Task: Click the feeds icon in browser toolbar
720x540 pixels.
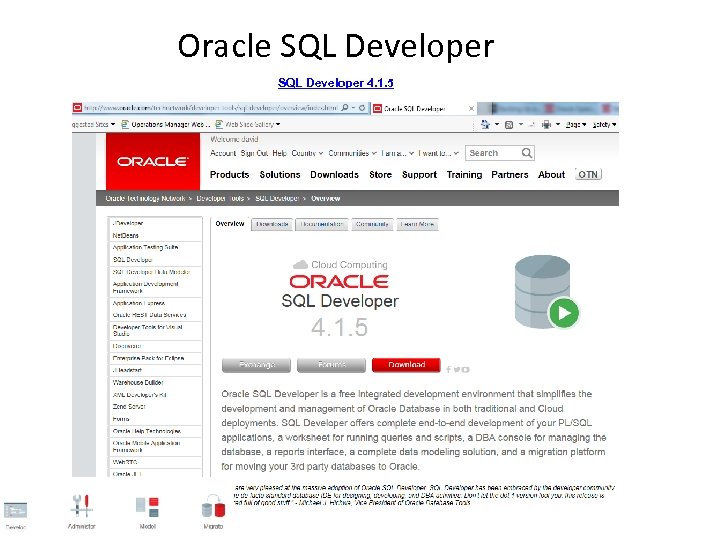Action: [x=509, y=124]
